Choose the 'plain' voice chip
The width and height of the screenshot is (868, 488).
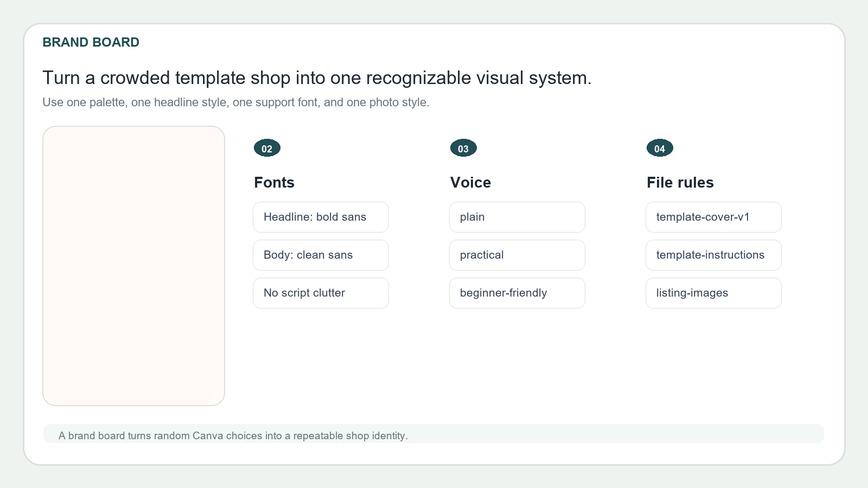[517, 217]
